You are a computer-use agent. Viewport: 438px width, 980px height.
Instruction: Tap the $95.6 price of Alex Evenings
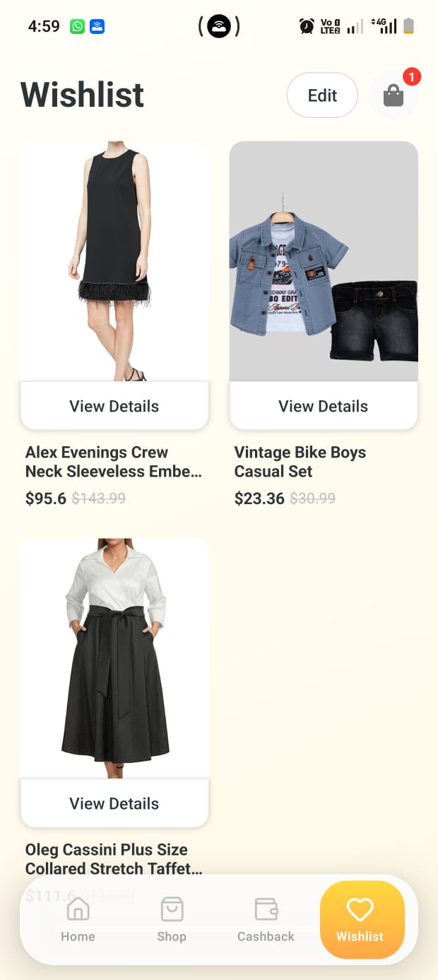pos(46,498)
